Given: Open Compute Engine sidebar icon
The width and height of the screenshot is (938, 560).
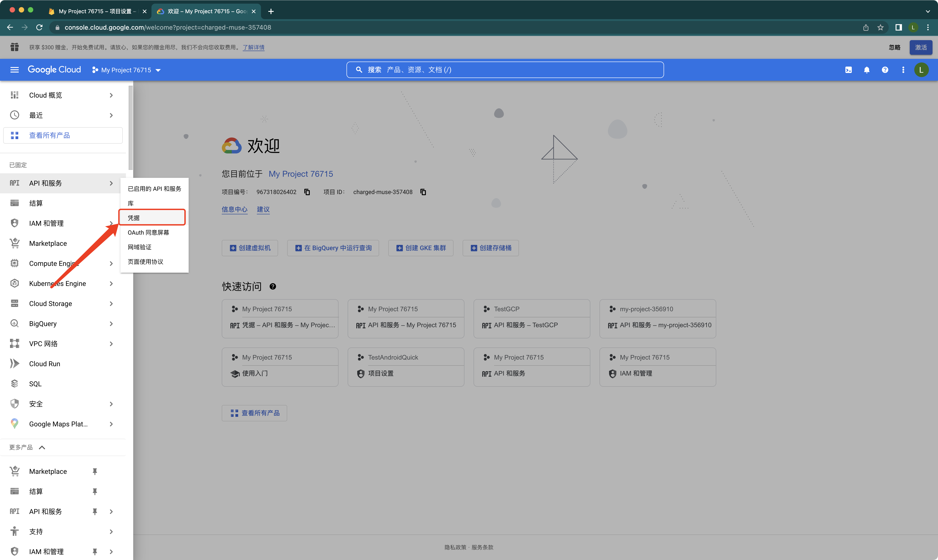Looking at the screenshot, I should pos(15,263).
